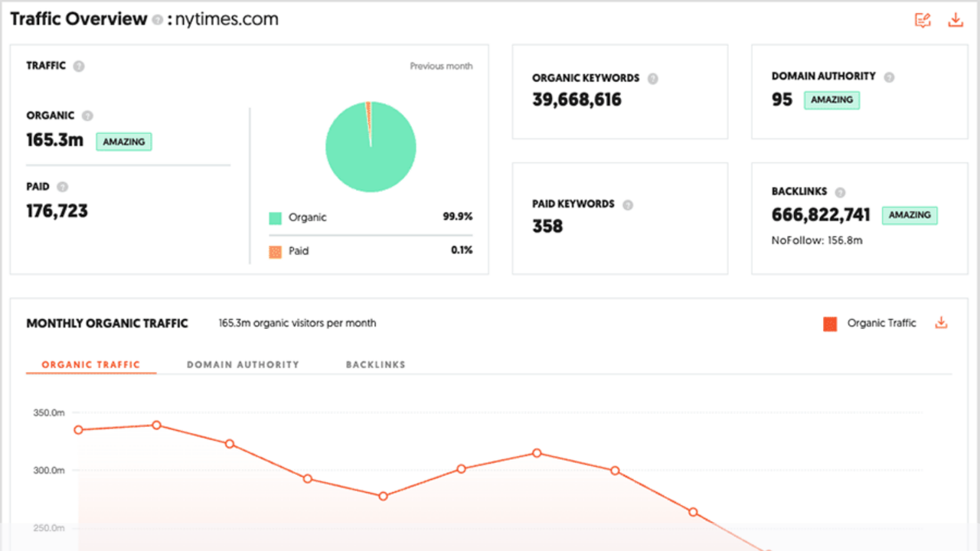Image resolution: width=980 pixels, height=551 pixels.
Task: Select the first data point on the traffic line
Action: coord(78,430)
